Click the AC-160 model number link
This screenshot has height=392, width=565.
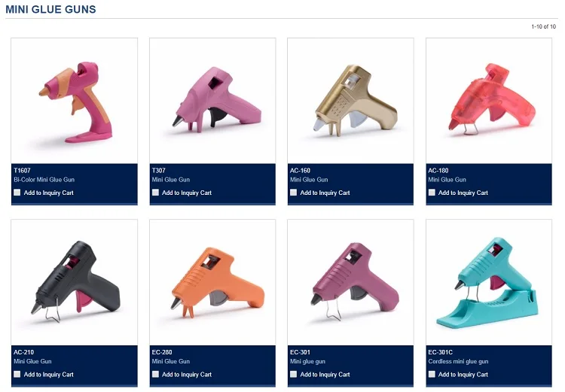(x=300, y=171)
